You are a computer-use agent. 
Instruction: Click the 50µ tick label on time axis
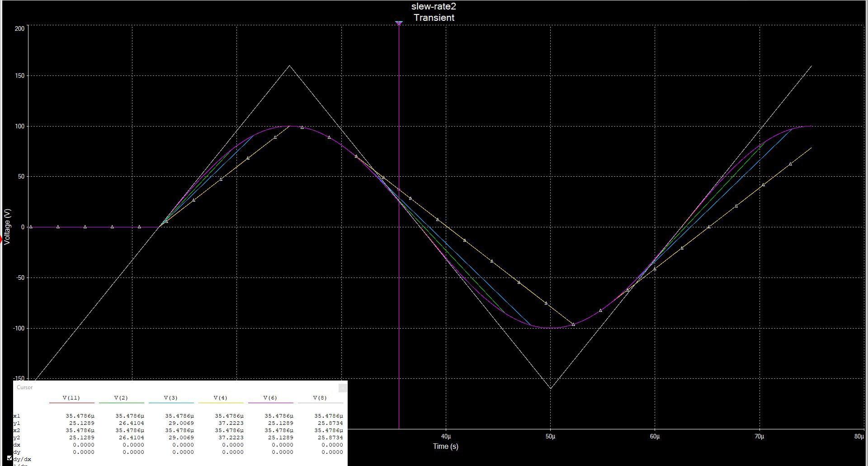click(550, 436)
